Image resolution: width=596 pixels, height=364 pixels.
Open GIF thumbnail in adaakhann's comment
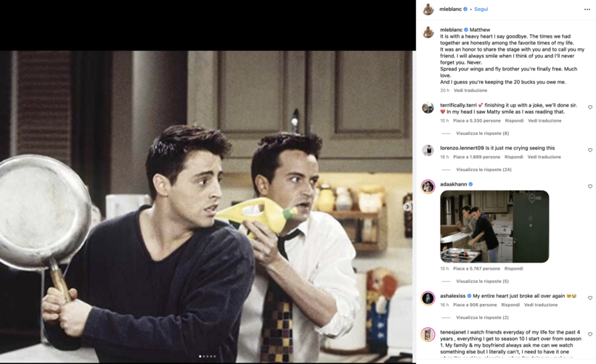point(494,227)
